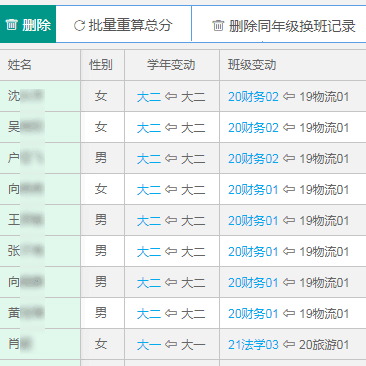
Task: Click the trash icon on 删除 button
Action: tap(11, 25)
